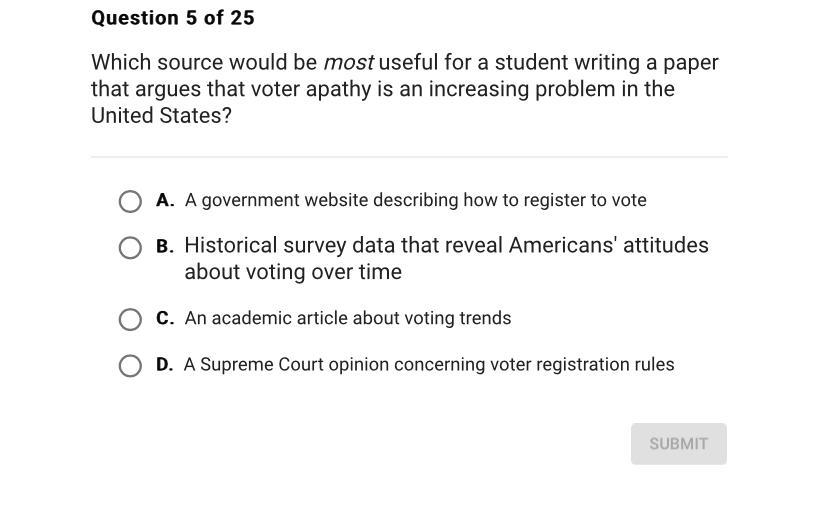Choose the academic article about voting trends text
The image size is (828, 524).
(348, 319)
